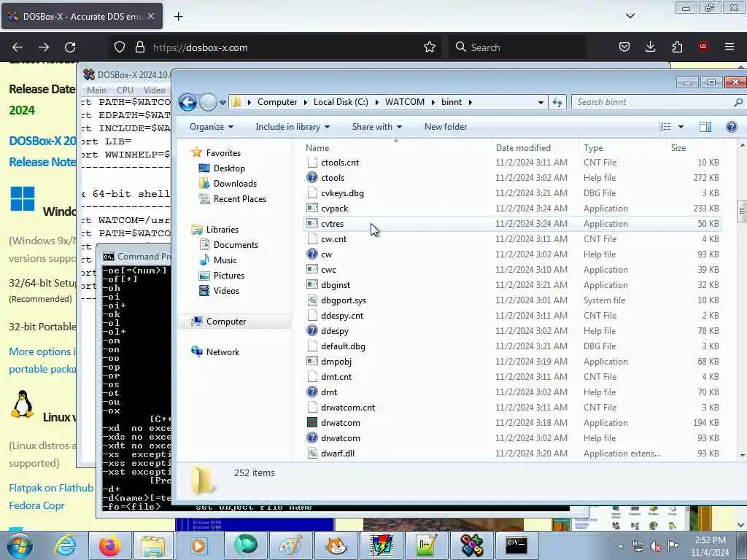Click the Firefox URL address field
This screenshot has height=560, width=747.
286,47
